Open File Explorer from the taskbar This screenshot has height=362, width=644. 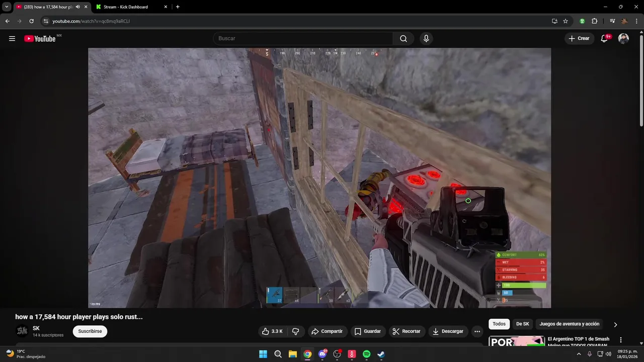pyautogui.click(x=292, y=354)
